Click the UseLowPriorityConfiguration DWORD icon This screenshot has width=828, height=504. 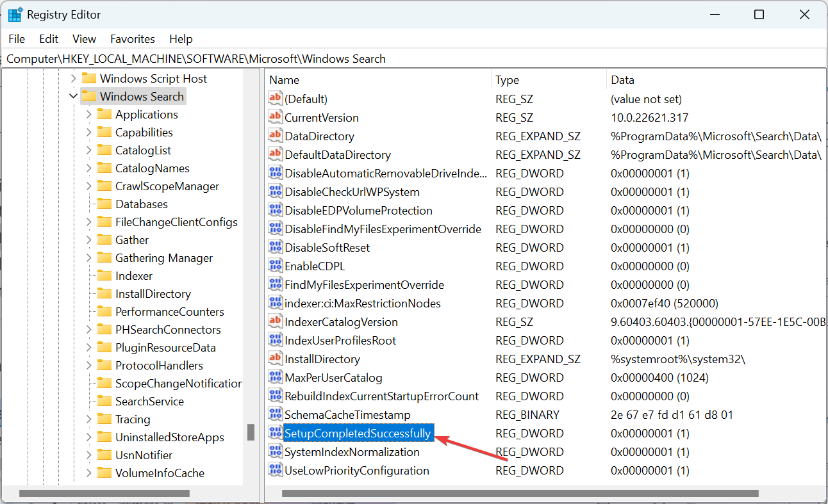click(x=276, y=470)
